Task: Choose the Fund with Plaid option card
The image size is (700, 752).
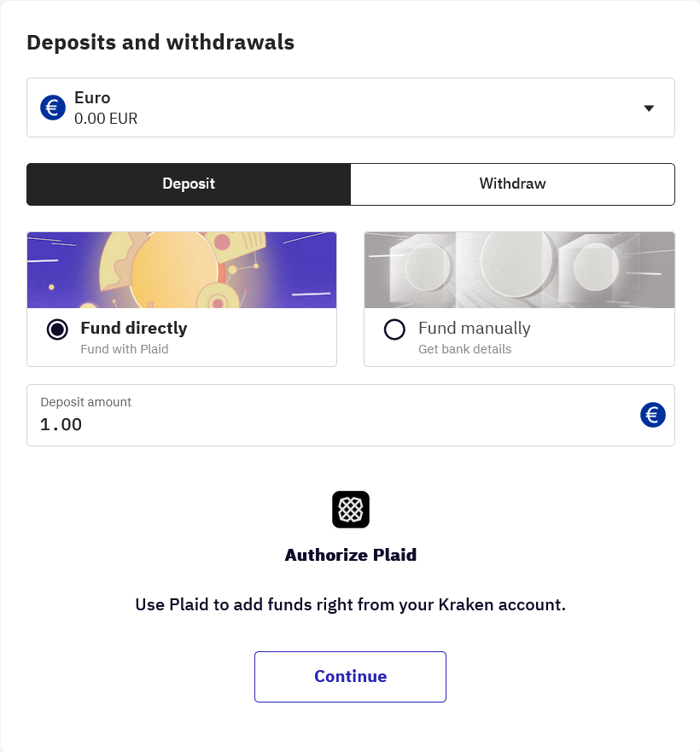Action: pyautogui.click(x=182, y=300)
